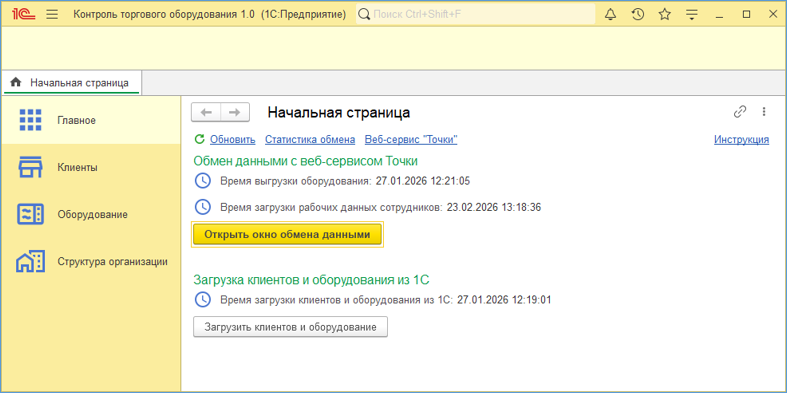Click in the search field Поиск
Screen dimensions: 787x393
(475, 14)
